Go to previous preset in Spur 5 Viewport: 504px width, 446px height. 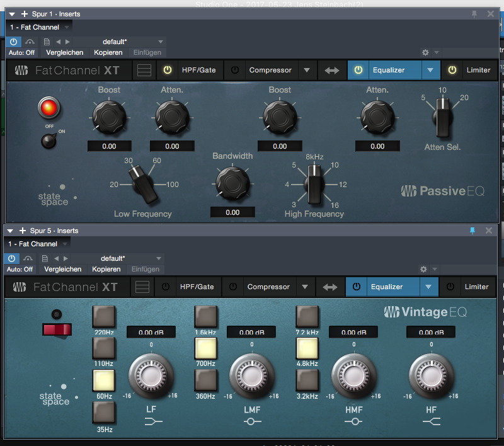point(56,258)
